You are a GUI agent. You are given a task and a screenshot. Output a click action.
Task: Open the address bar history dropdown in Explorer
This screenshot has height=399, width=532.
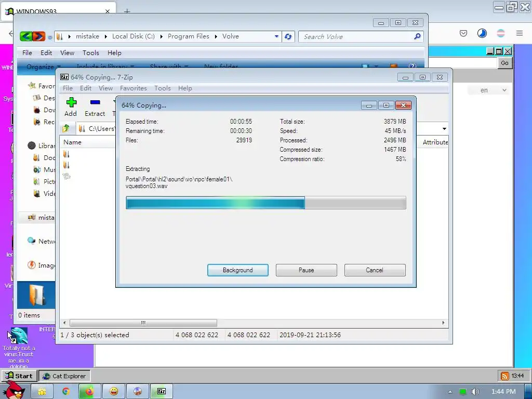[x=276, y=36]
